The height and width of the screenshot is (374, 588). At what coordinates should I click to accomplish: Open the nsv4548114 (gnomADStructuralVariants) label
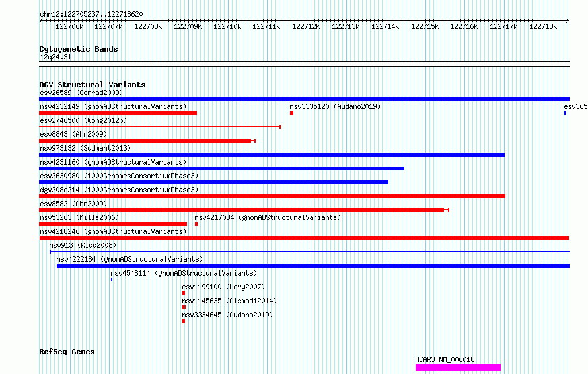pyautogui.click(x=184, y=273)
